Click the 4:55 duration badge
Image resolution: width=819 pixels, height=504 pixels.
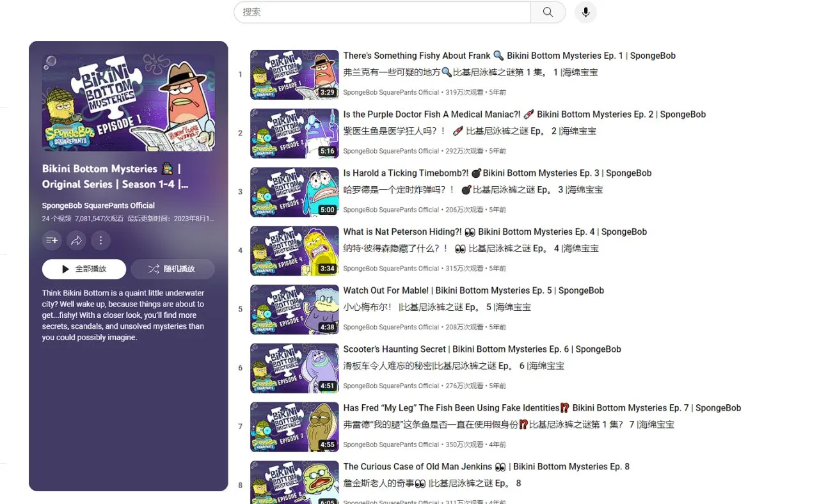coord(328,445)
